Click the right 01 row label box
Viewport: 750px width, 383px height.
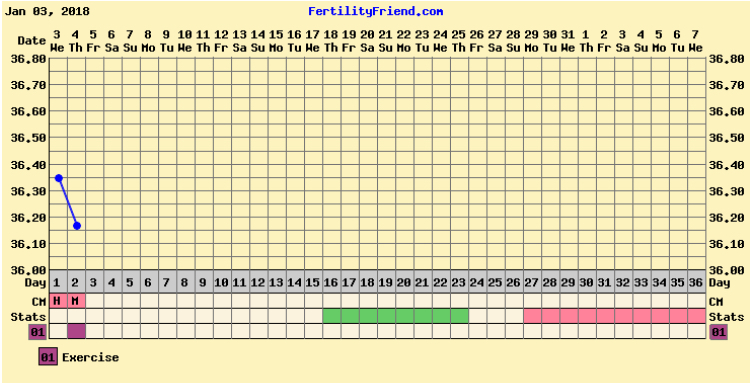click(718, 331)
